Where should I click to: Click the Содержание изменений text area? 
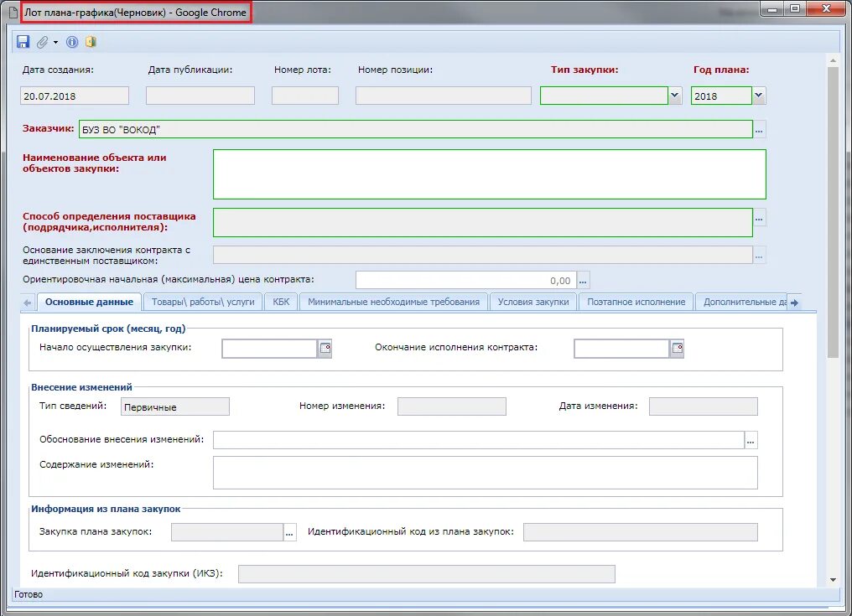click(x=486, y=473)
